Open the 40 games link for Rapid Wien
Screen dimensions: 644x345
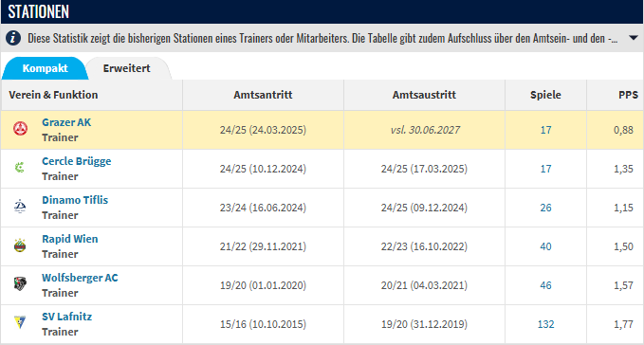click(x=545, y=246)
